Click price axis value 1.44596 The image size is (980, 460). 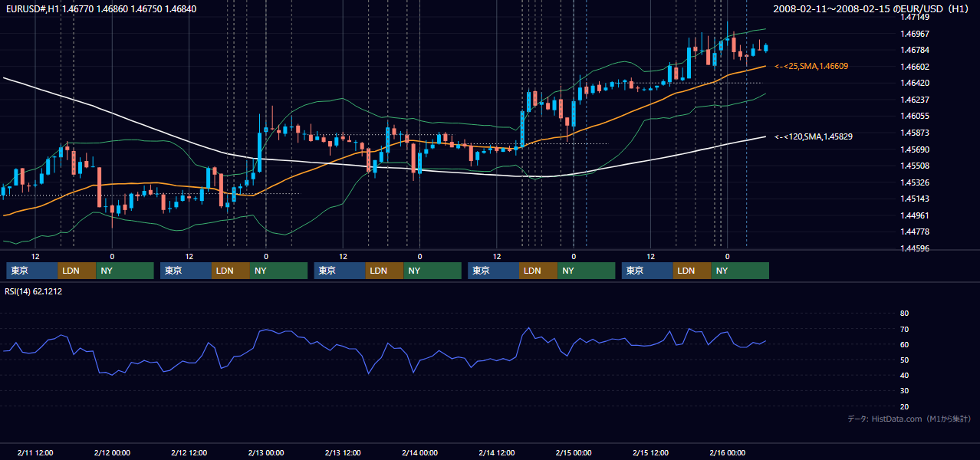click(915, 248)
